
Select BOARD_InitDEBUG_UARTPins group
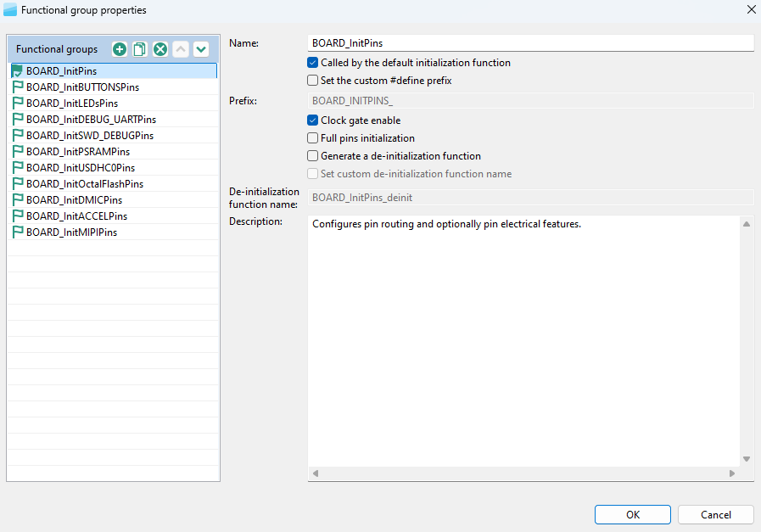click(x=114, y=119)
